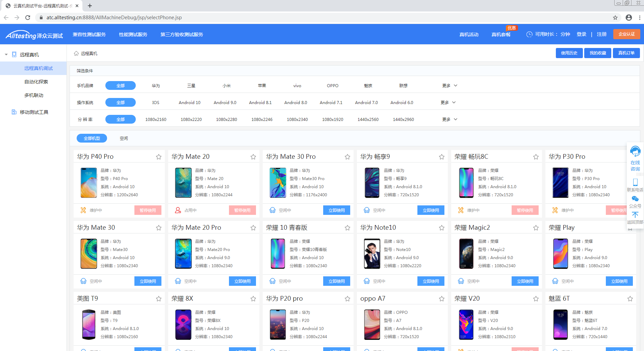Star the 华为 Note10 device card
The width and height of the screenshot is (644, 351).
(x=442, y=228)
